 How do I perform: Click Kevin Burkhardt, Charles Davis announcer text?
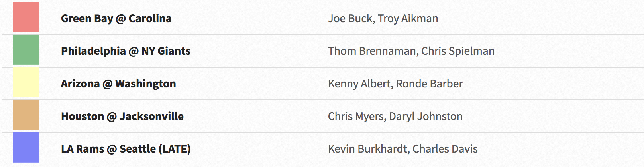click(403, 149)
